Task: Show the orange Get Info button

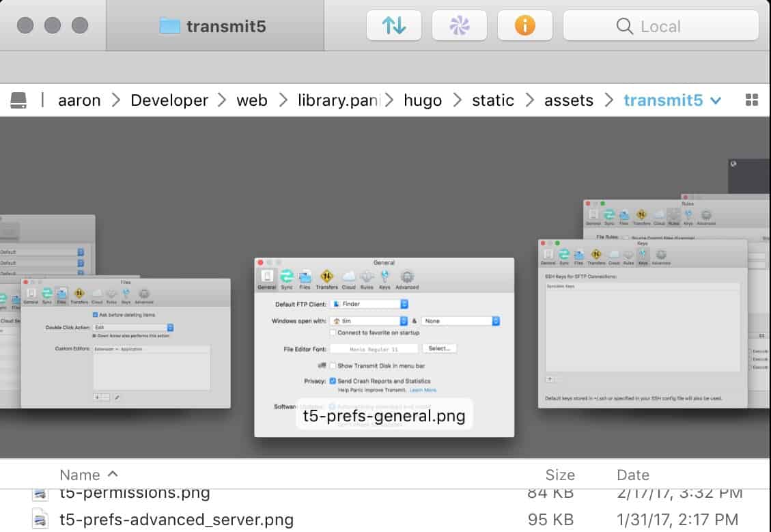Action: (x=524, y=25)
